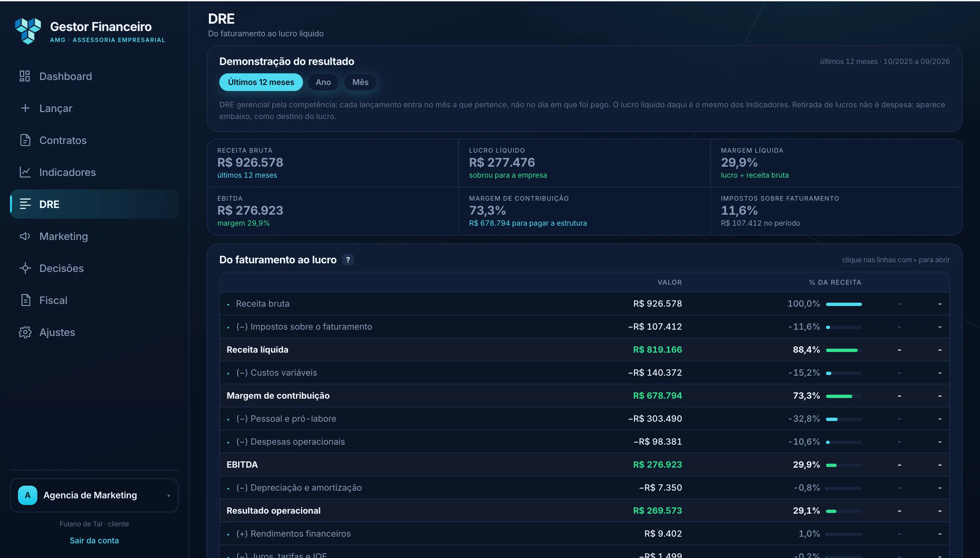The image size is (980, 558).
Task: Click the Margem de contribuição R$ 678.794 table value
Action: pyautogui.click(x=657, y=396)
